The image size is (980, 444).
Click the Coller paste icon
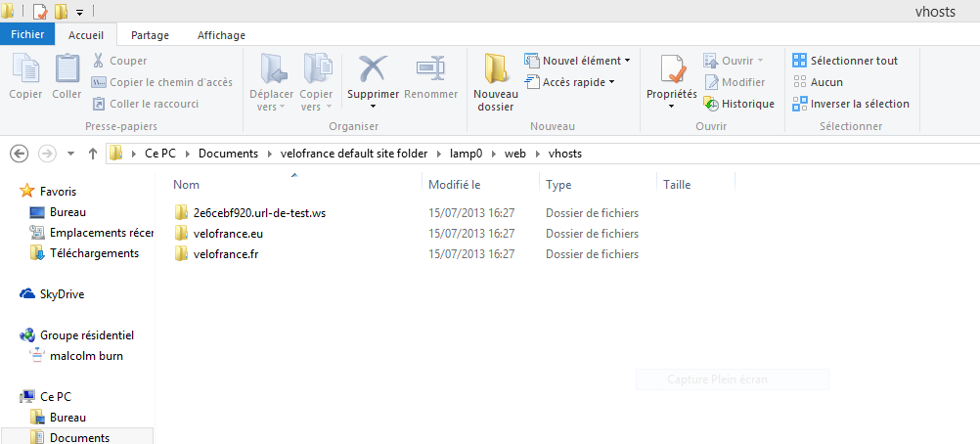tap(67, 68)
